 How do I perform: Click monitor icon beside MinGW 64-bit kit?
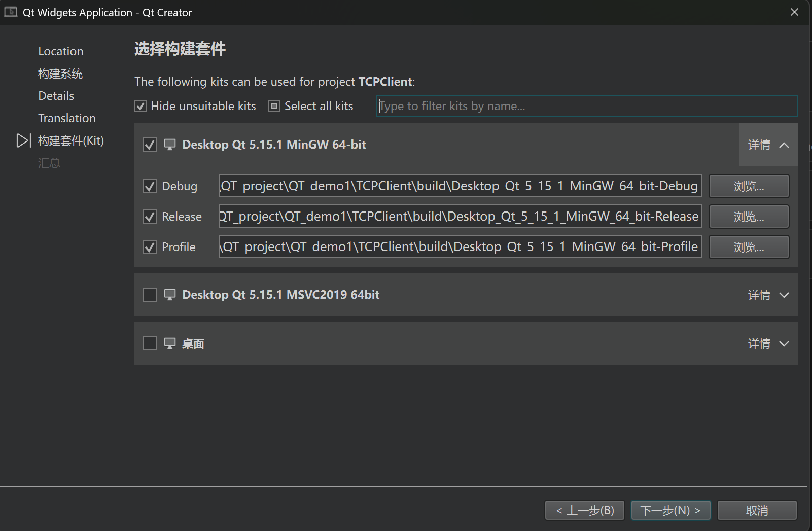pyautogui.click(x=170, y=145)
